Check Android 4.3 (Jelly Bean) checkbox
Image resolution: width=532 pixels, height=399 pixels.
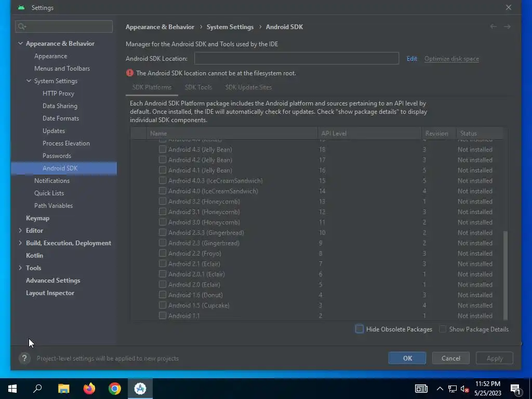pyautogui.click(x=163, y=149)
